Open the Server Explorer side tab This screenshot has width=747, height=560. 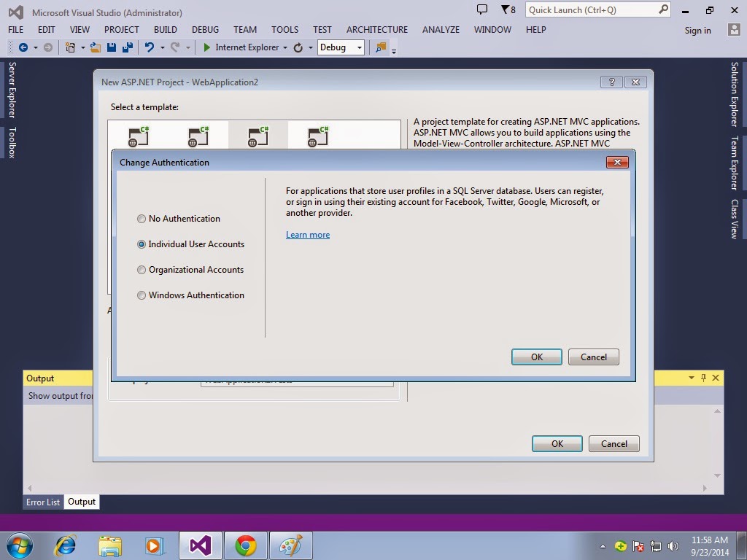click(x=12, y=90)
